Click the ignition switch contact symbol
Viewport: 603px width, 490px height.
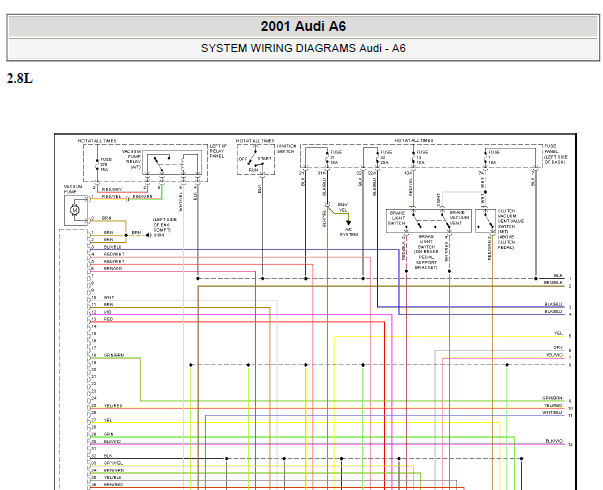(255, 158)
